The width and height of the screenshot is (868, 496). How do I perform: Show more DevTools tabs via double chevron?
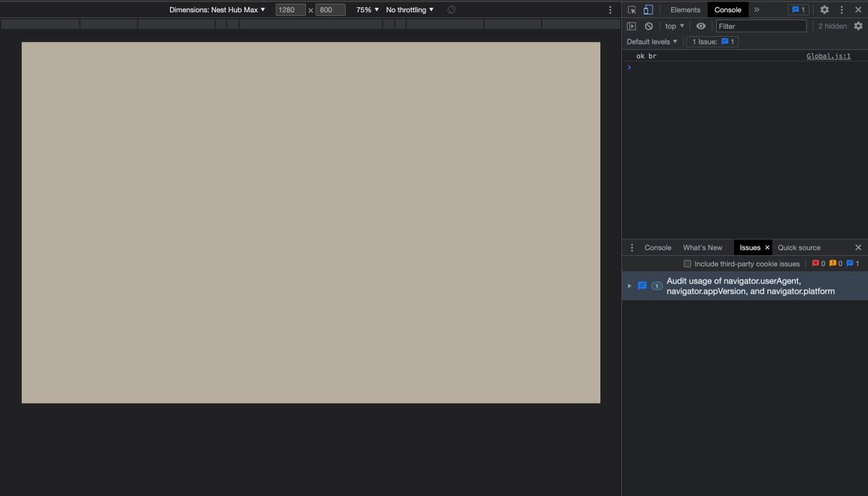[x=757, y=9]
